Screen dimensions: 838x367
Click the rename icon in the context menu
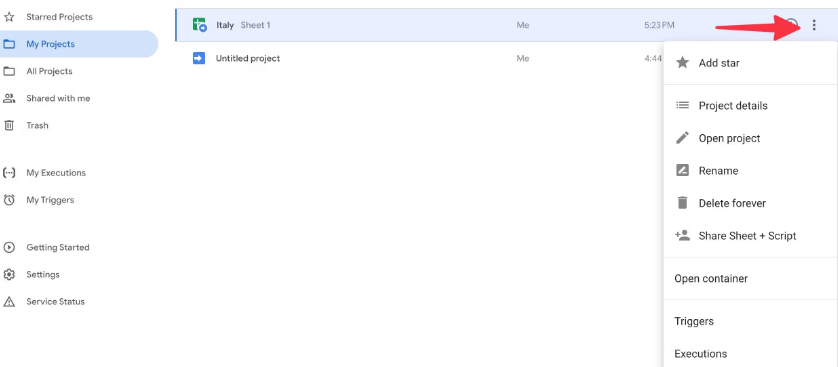coord(682,171)
